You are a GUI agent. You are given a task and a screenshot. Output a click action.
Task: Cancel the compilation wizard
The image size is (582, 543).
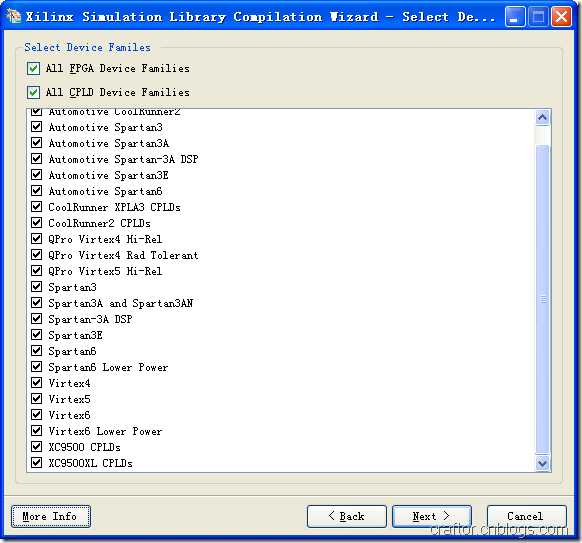tap(527, 516)
